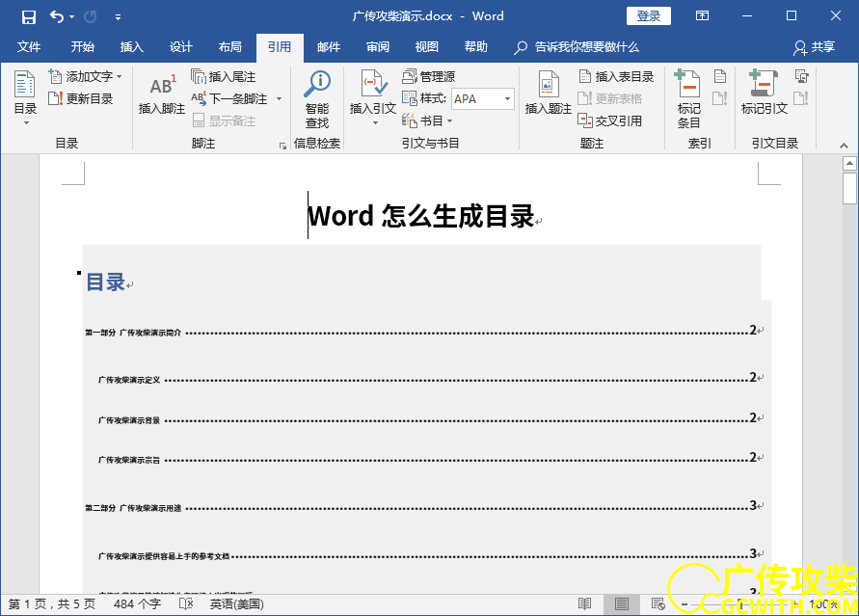Click 插入尾注 to add an endnote
This screenshot has width=859, height=616.
[x=224, y=77]
